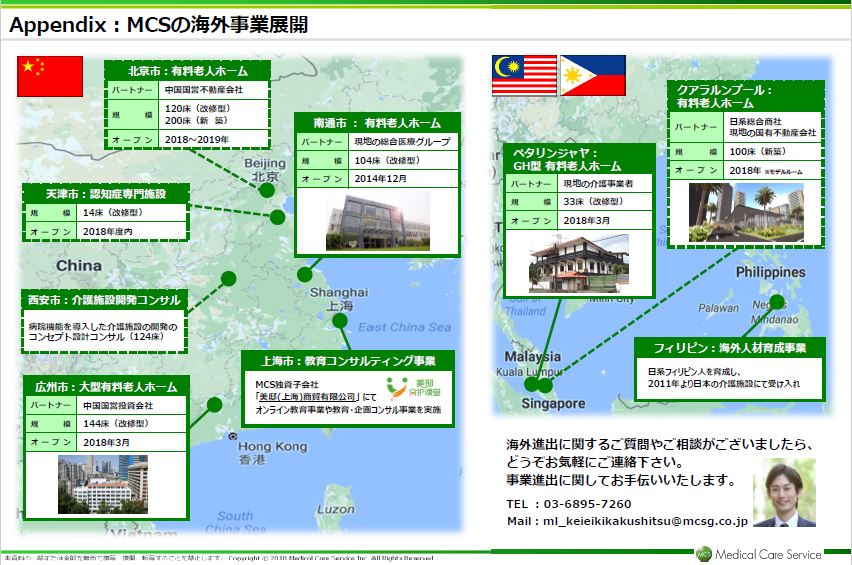
Task: Click the フィリピン：海外人材育成事業 header
Action: pyautogui.click(x=730, y=348)
